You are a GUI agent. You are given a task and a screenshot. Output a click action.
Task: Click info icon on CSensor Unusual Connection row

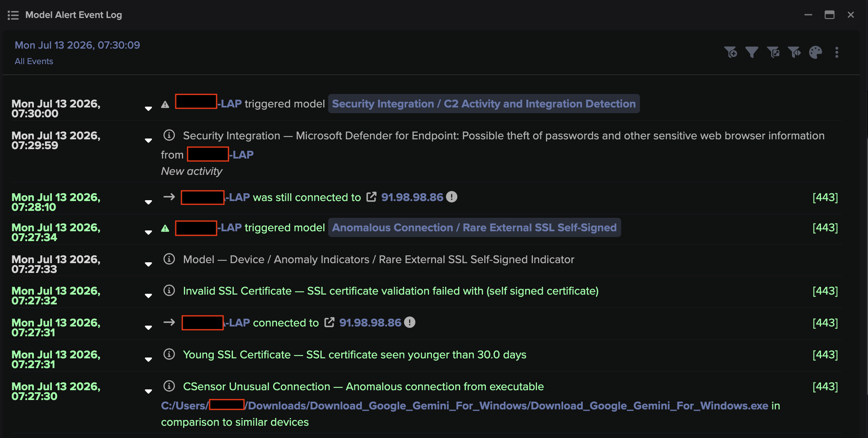click(169, 386)
